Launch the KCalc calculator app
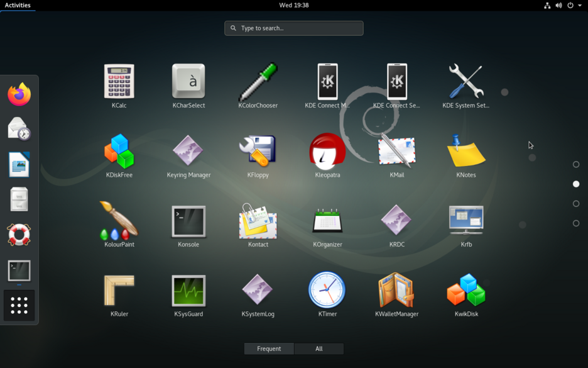Screen dimensions: 588x368 point(119,86)
